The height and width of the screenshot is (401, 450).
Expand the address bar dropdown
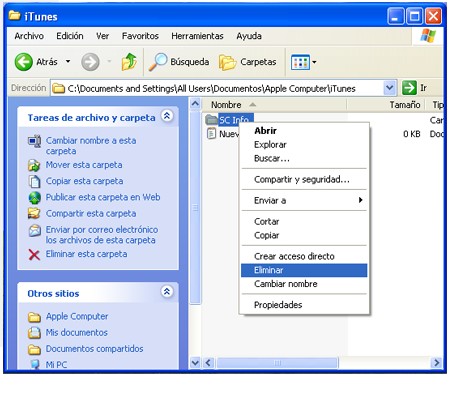389,88
